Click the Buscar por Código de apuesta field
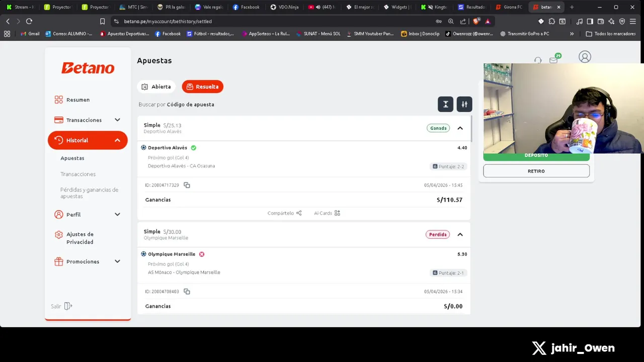Screen dimensions: 644x362 (177, 105)
